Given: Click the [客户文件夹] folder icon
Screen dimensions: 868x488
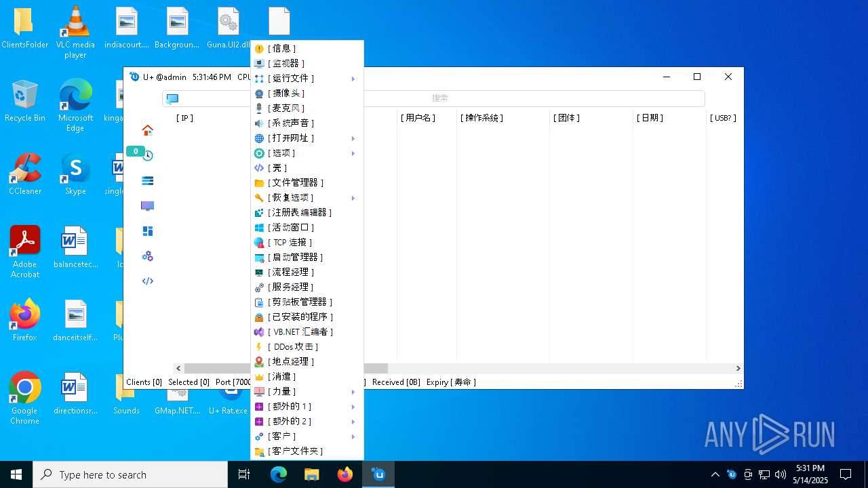Looking at the screenshot, I should click(259, 451).
